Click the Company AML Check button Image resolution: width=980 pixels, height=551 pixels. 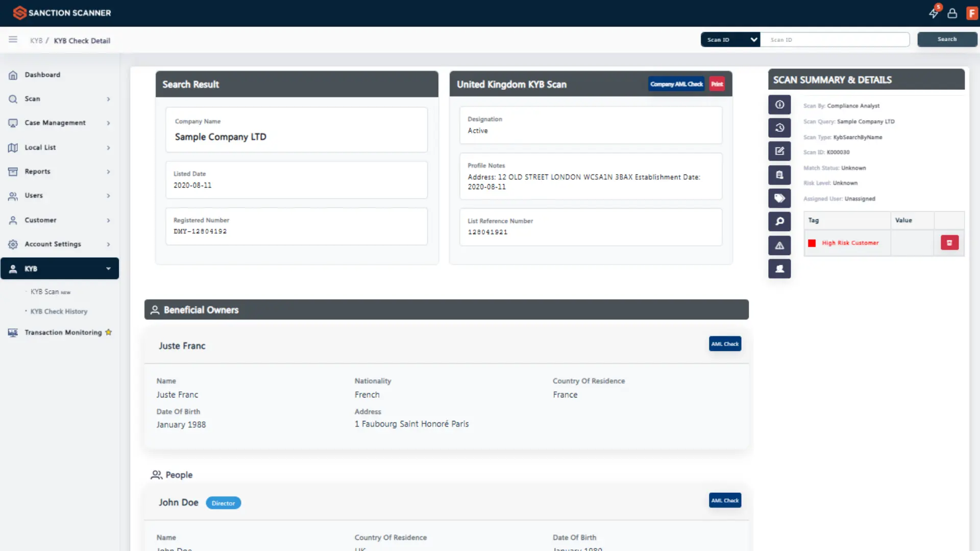[676, 84]
